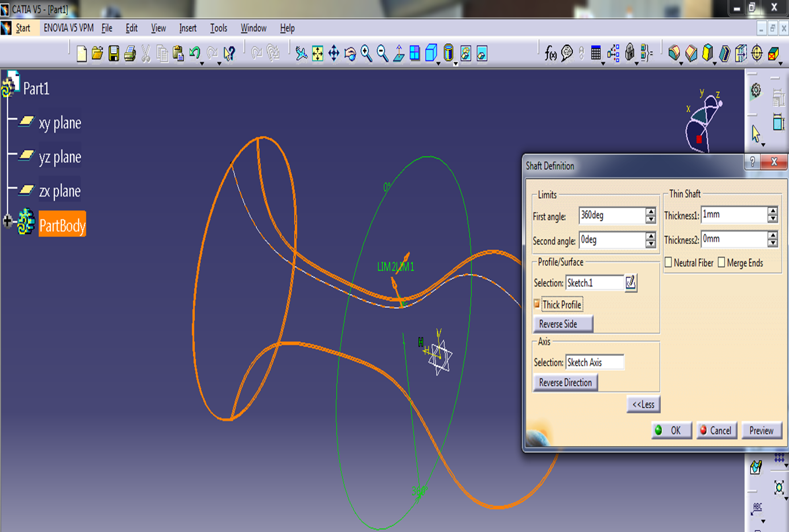This screenshot has height=532, width=789.
Task: Collapse dialog with the <<Less button
Action: [x=643, y=404]
